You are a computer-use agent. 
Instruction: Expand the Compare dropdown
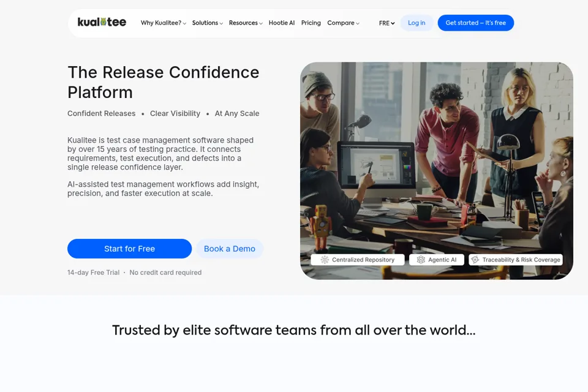(x=343, y=23)
